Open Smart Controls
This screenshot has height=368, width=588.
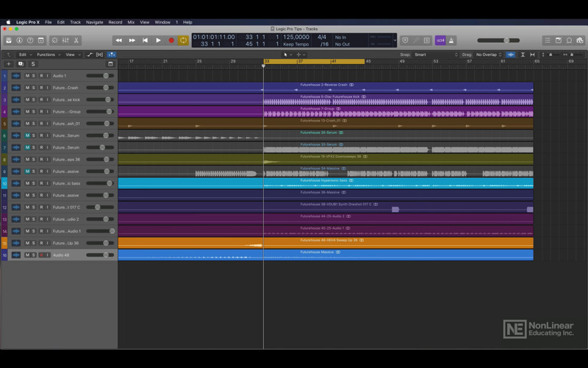pos(54,40)
